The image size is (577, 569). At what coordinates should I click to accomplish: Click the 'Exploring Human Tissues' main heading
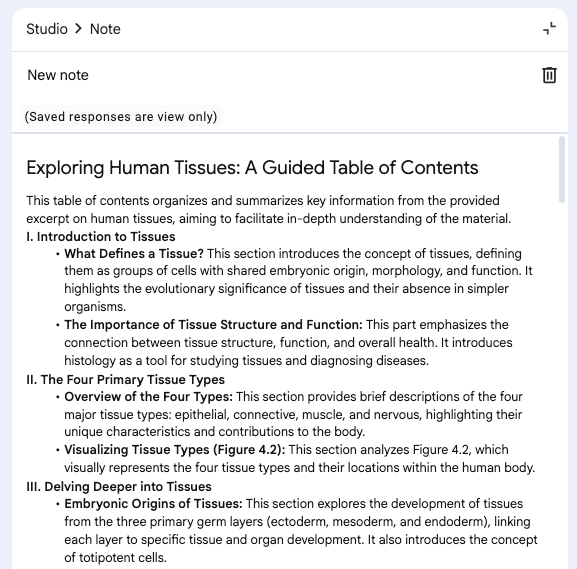click(252, 168)
